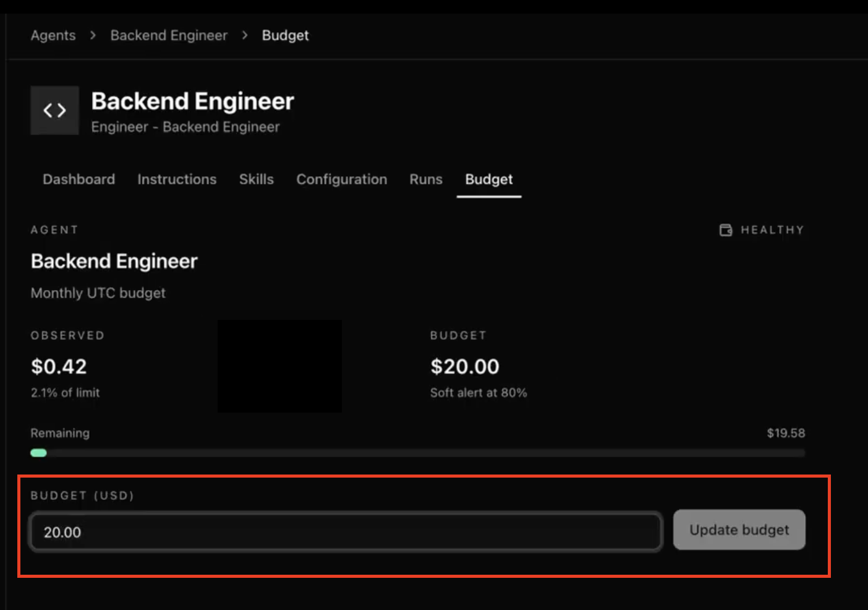Click the $0.42 observed spend value
The width and height of the screenshot is (868, 610).
click(x=59, y=366)
